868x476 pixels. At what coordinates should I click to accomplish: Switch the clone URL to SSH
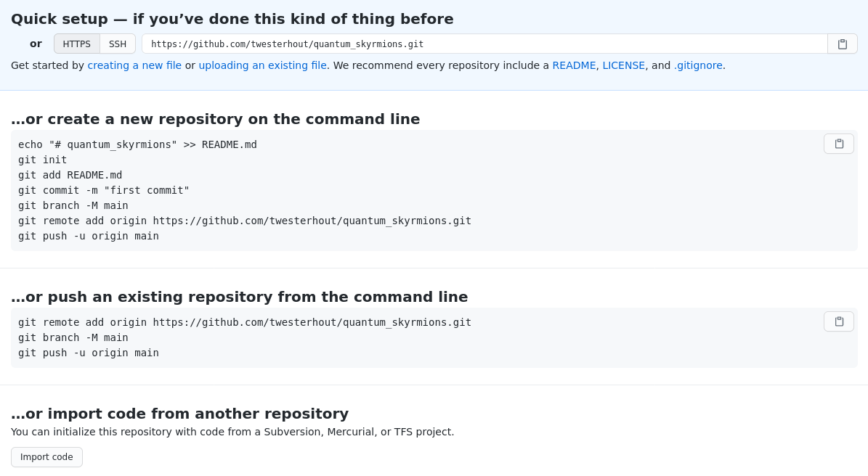pos(118,44)
